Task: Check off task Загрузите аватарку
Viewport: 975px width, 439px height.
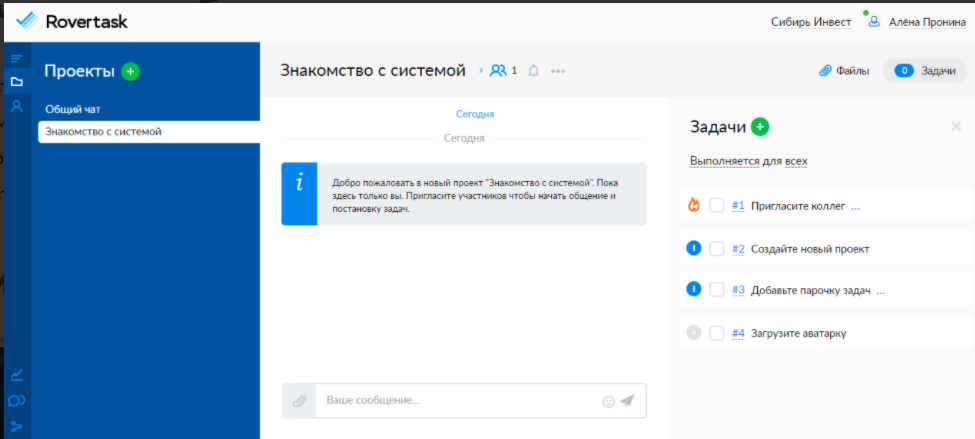Action: [717, 333]
